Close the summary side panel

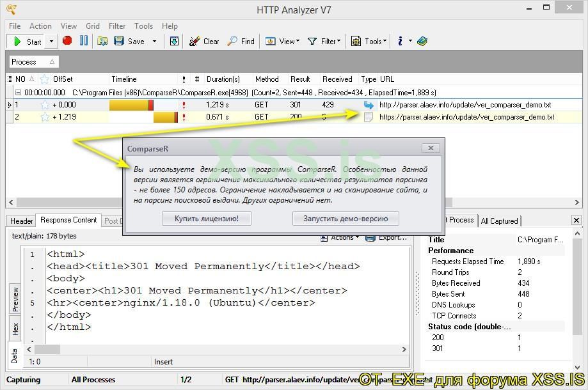(576, 221)
